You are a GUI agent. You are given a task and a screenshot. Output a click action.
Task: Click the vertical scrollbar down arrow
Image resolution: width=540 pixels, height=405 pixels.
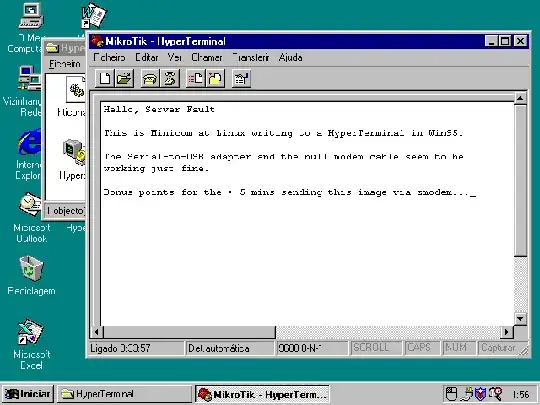coord(520,319)
